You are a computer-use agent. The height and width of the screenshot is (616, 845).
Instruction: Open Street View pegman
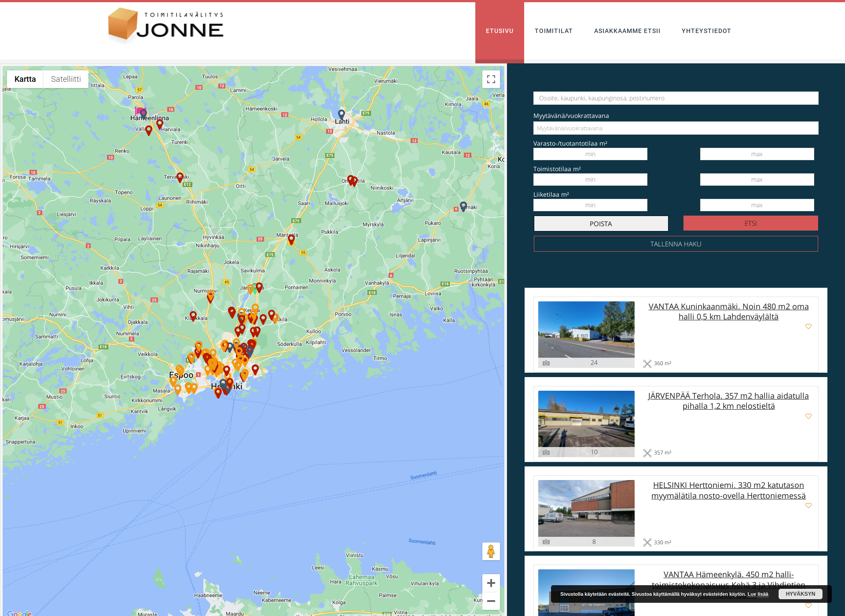pos(491,551)
